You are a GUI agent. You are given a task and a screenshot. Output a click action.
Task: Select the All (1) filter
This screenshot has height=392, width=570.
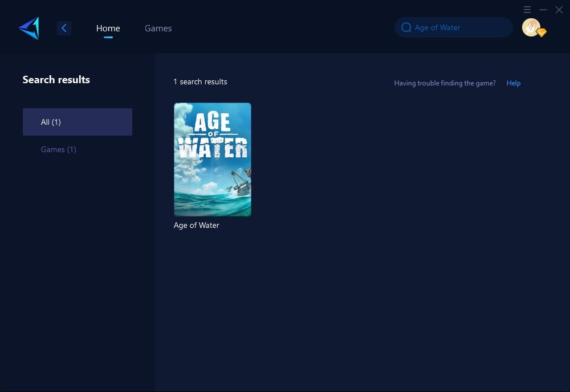tap(78, 122)
